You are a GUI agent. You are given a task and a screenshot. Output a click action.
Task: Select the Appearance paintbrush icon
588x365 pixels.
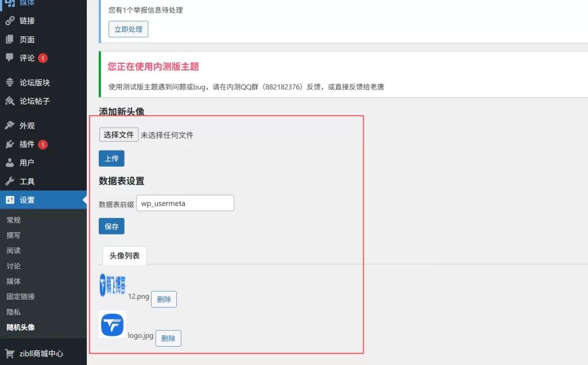pos(10,125)
